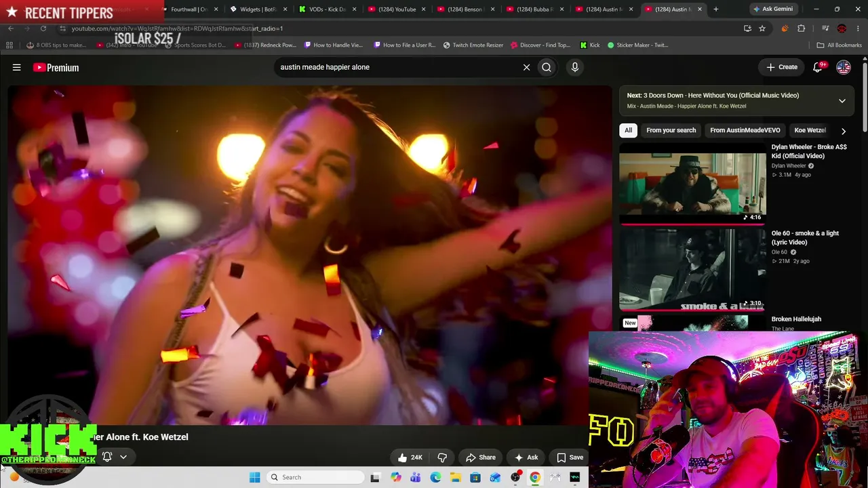This screenshot has height=488, width=868.
Task: Click the YouTube Premium logo
Action: 56,67
